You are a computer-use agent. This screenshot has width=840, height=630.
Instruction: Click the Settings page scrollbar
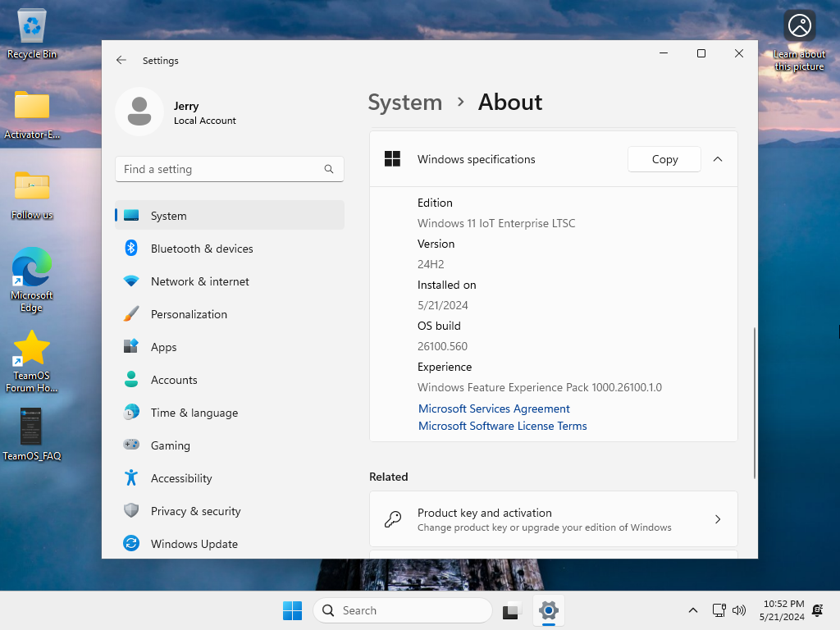[755, 403]
